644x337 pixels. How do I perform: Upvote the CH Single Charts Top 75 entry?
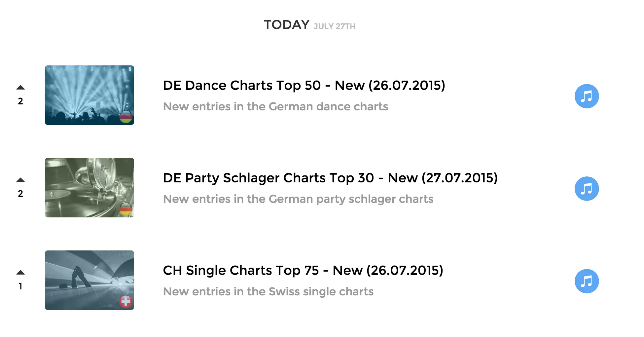pos(20,273)
